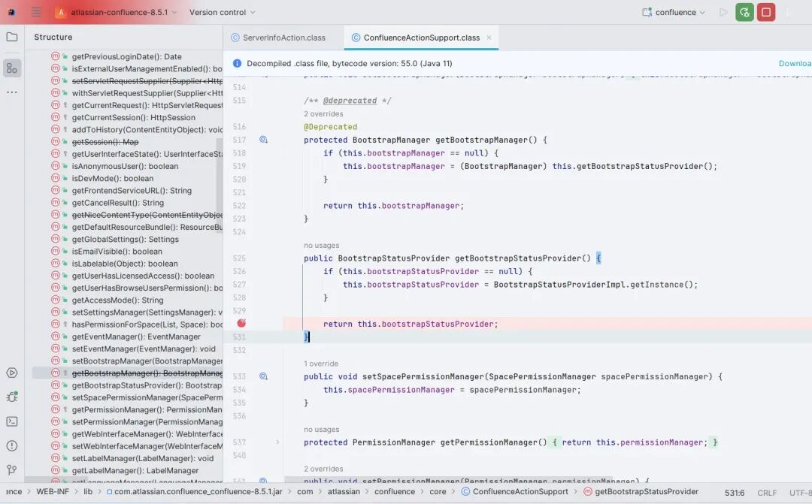Remove the breakpoint on return bootstrapStatusProvider line
The image size is (812, 504).
pyautogui.click(x=241, y=324)
